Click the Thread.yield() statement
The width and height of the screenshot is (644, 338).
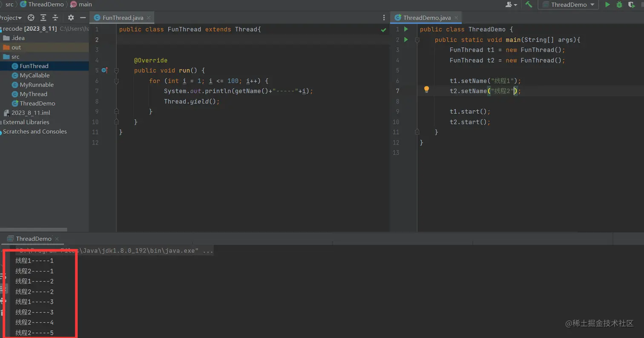tap(192, 101)
